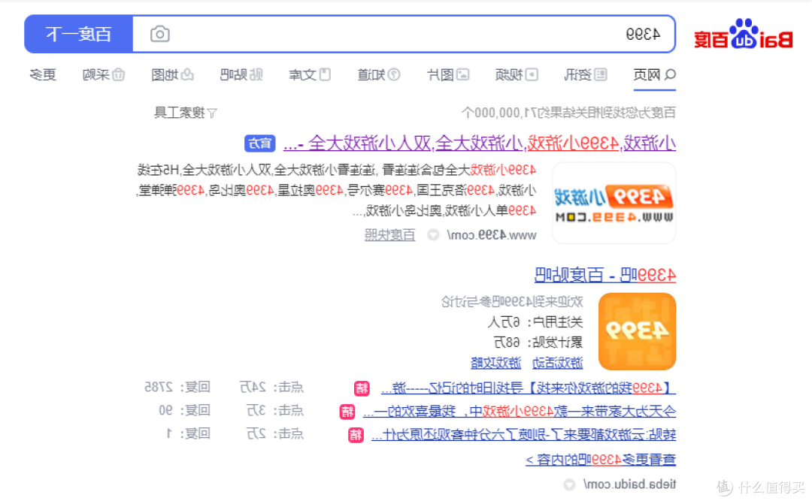Click 点击: 2万 stat

(x=275, y=433)
